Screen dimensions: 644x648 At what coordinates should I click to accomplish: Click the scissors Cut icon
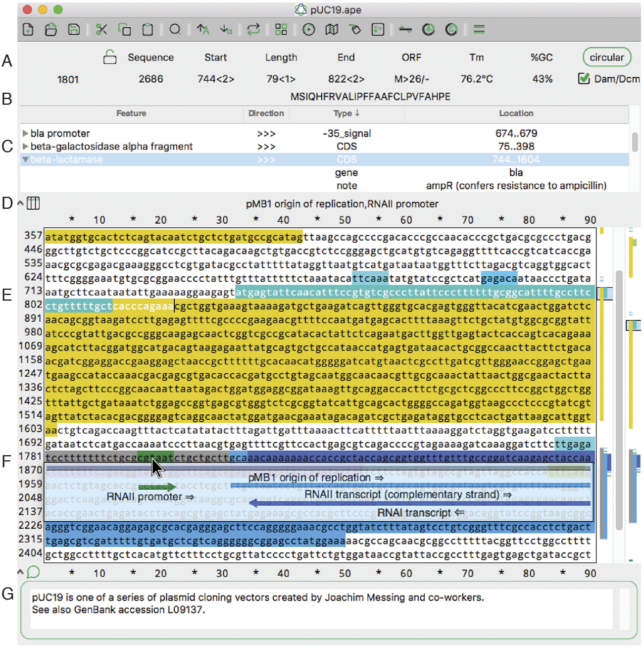[x=101, y=30]
